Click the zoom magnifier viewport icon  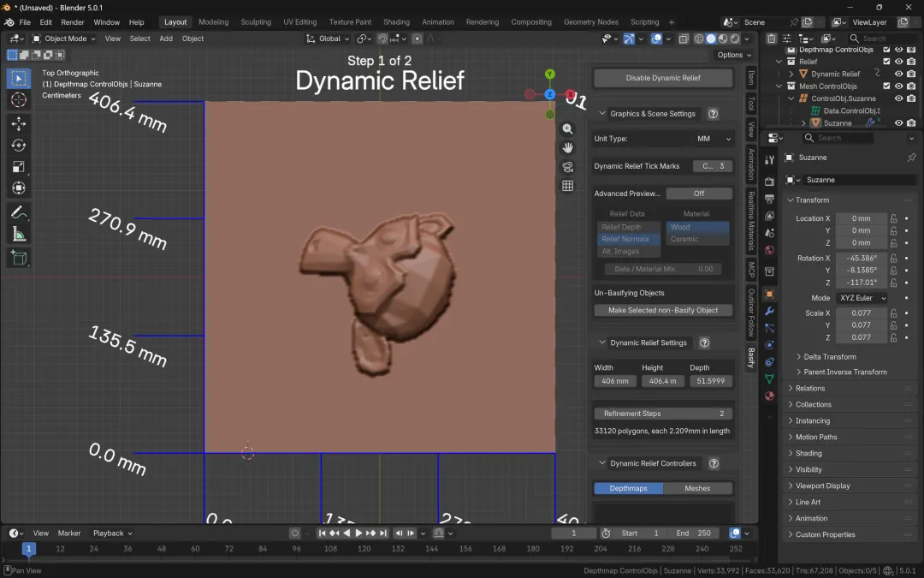tap(567, 129)
